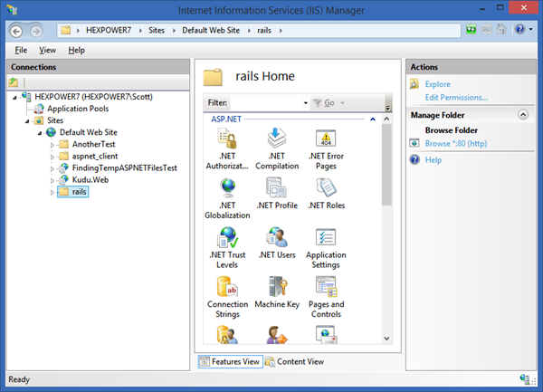
Task: Open Application Settings feature
Action: [x=326, y=248]
